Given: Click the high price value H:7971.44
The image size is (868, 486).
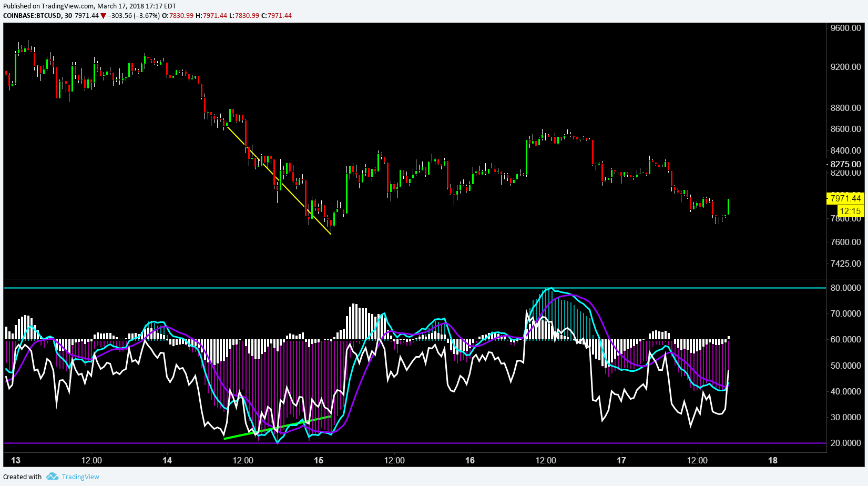Looking at the screenshot, I should (x=211, y=15).
